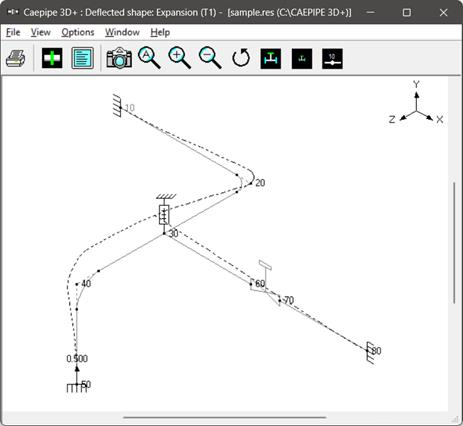The width and height of the screenshot is (463, 426).
Task: Click the vertical scrollbar thumb
Action: (x=454, y=243)
